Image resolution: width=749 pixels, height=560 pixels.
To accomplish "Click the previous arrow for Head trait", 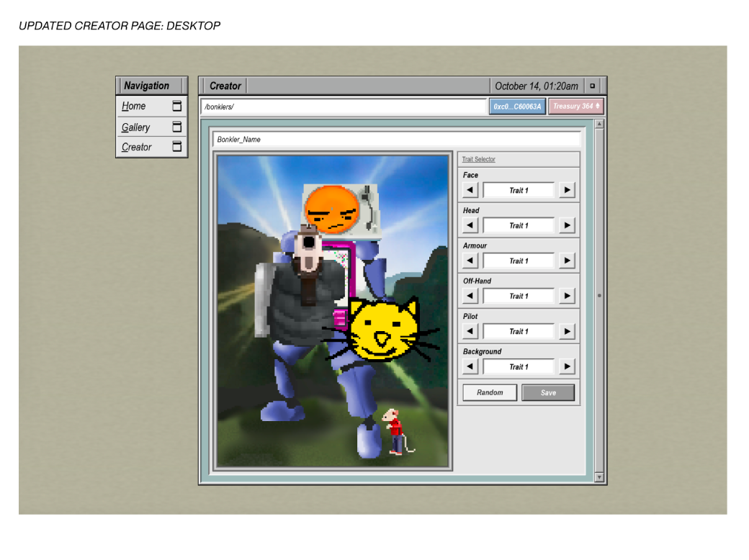I will (470, 225).
